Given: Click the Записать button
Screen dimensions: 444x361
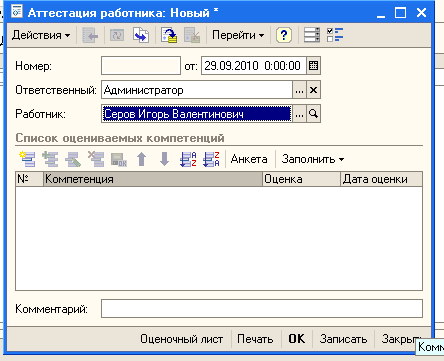Looking at the screenshot, I should coord(343,339).
